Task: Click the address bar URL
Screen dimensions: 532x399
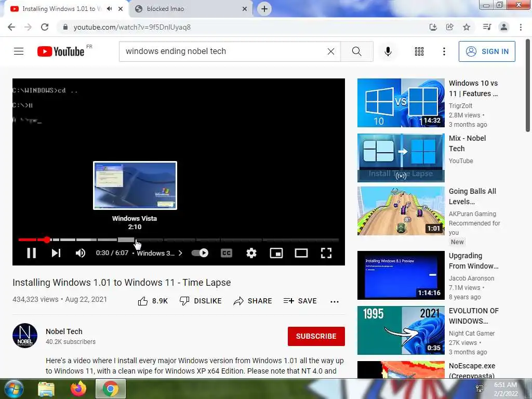Action: pos(132,27)
